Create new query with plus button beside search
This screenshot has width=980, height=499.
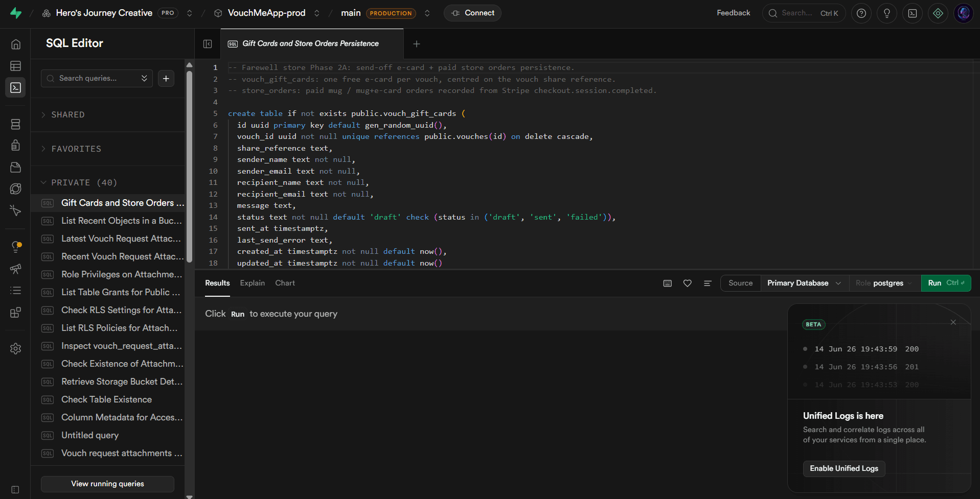(x=166, y=78)
